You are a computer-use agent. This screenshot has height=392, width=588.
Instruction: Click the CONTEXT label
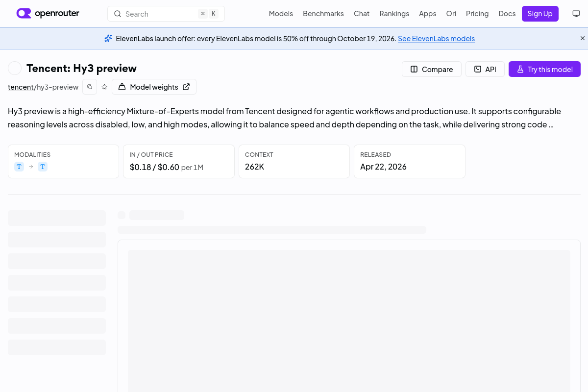point(259,154)
